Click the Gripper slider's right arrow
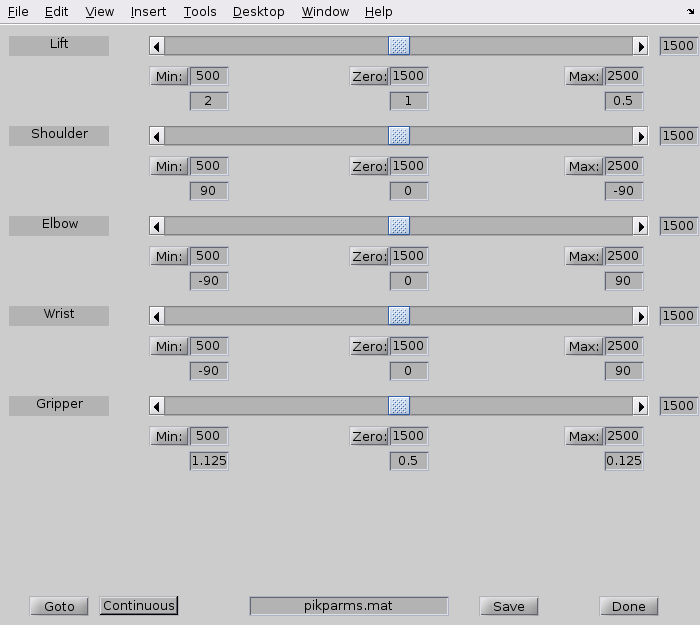Viewport: 700px width, 625px height. pyautogui.click(x=641, y=406)
